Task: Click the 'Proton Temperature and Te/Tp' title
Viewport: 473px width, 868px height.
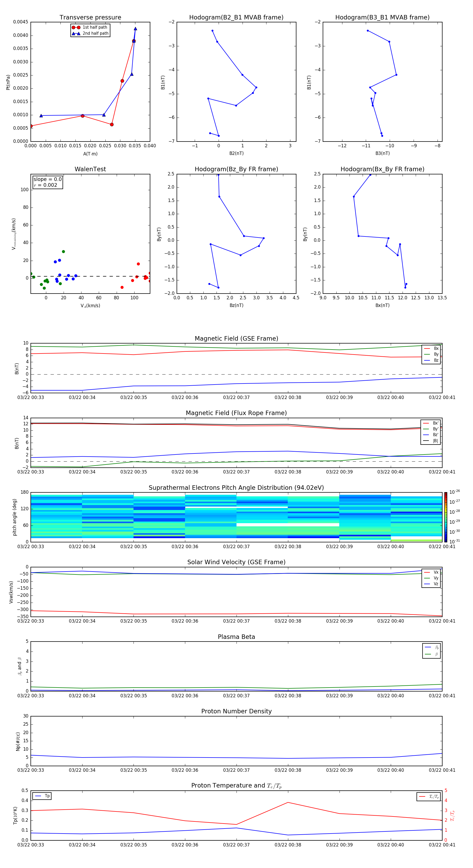Action: tap(236, 786)
